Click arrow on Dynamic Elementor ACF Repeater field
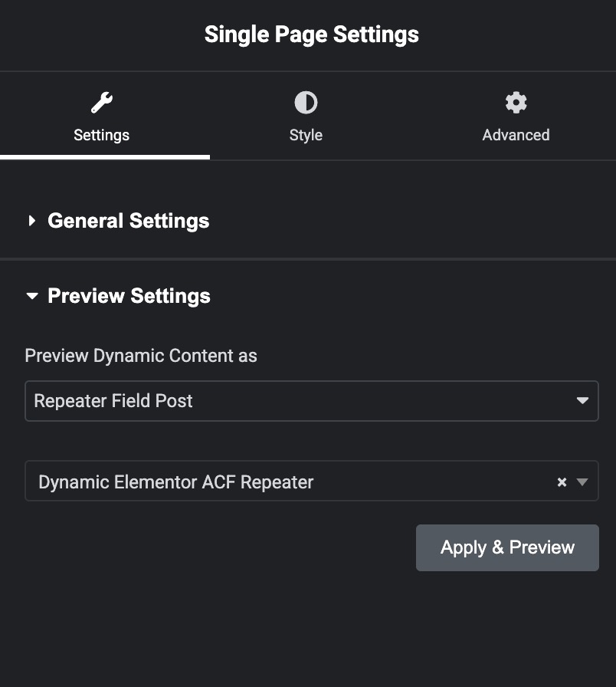Viewport: 616px width, 687px height. click(582, 482)
